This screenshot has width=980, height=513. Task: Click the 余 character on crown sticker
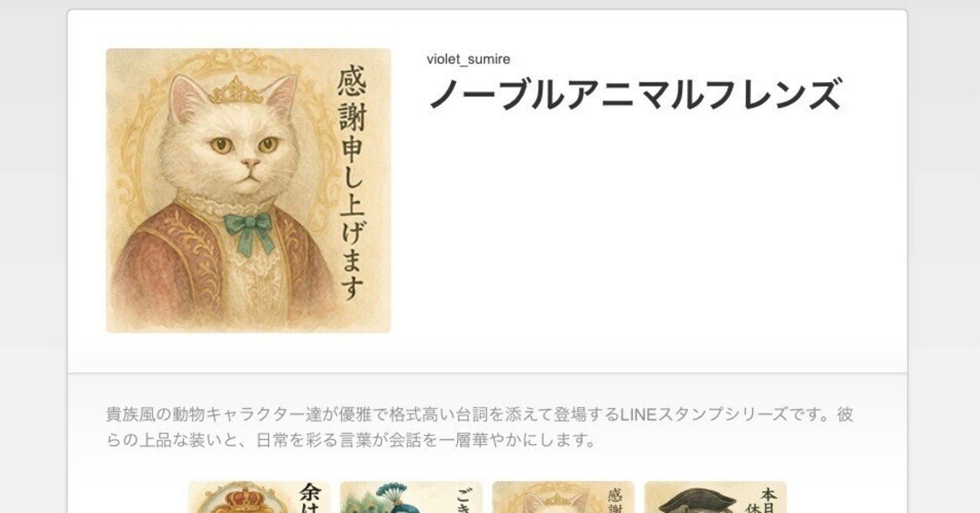point(311,494)
